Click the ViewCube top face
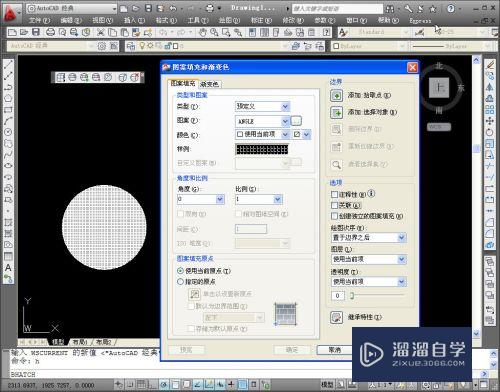This screenshot has width=500, height=392. [x=439, y=87]
